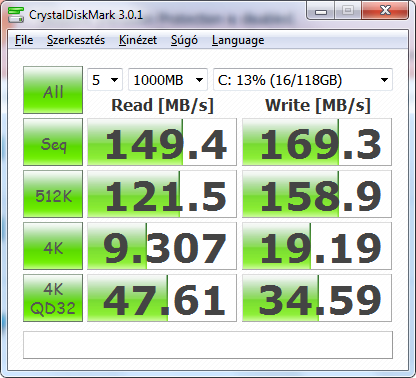Start the Seq benchmark test
Viewport: 416px width, 378px height.
(53, 142)
